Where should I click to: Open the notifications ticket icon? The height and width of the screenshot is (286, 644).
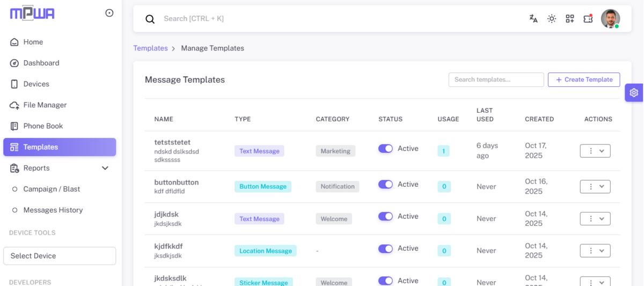[588, 19]
